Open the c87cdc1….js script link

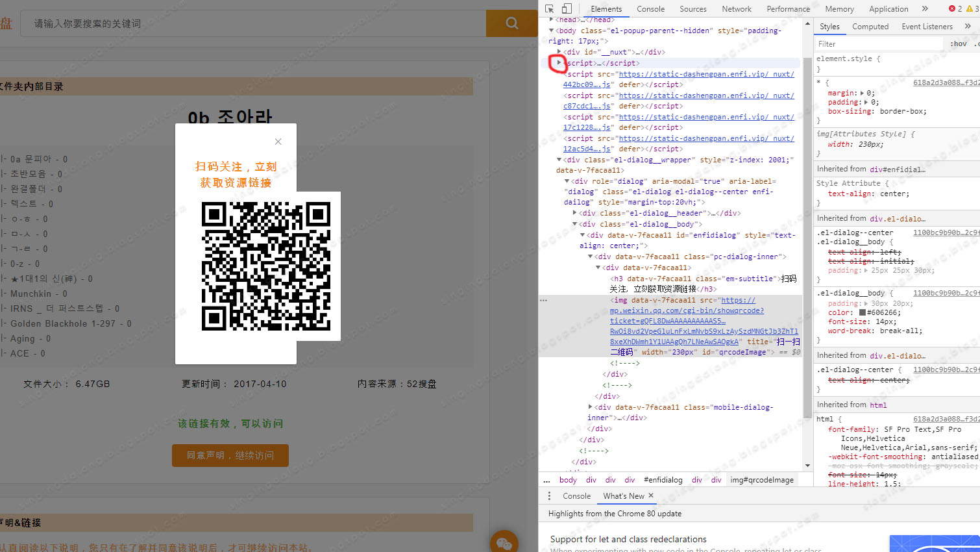tap(587, 106)
